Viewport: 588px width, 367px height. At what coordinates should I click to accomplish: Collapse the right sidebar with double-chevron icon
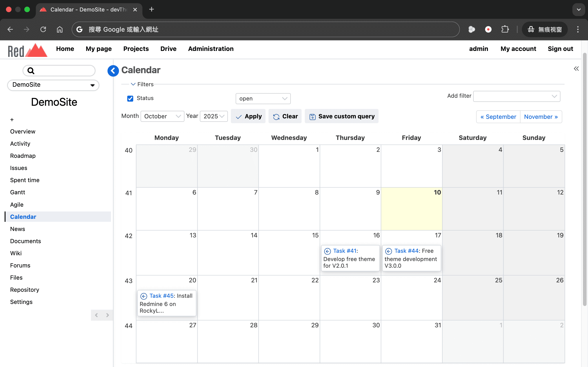[x=576, y=69]
